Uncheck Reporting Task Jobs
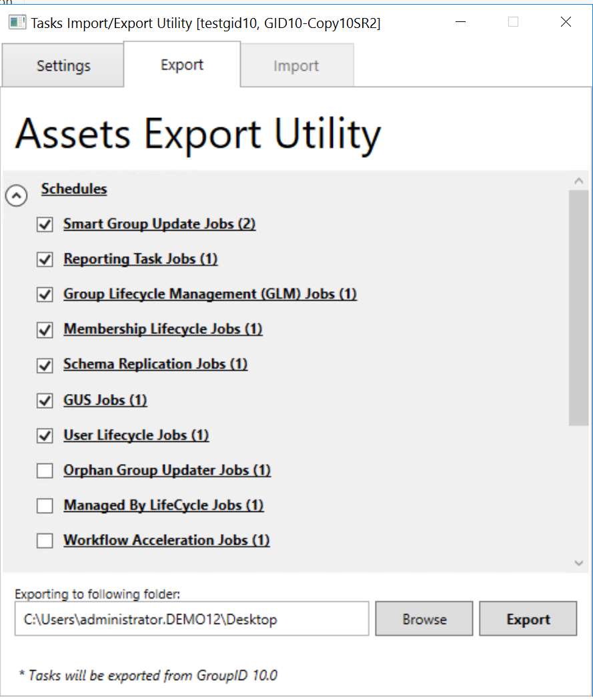This screenshot has width=593, height=700. (x=45, y=259)
